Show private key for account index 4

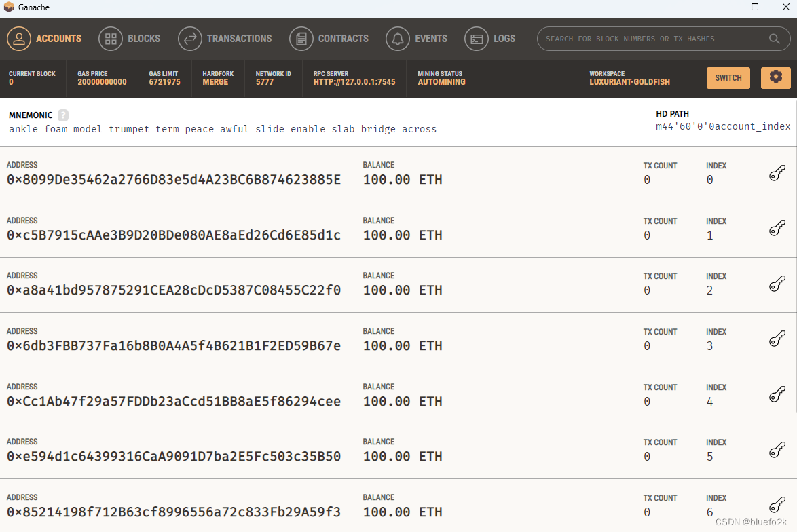pyautogui.click(x=777, y=395)
